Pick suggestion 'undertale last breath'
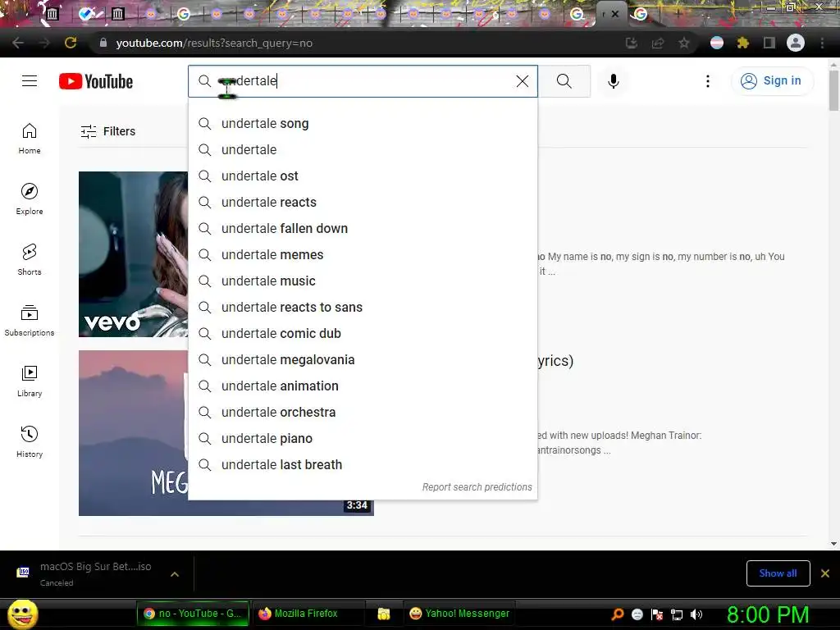Screen dimensions: 840x630 pos(363,465)
